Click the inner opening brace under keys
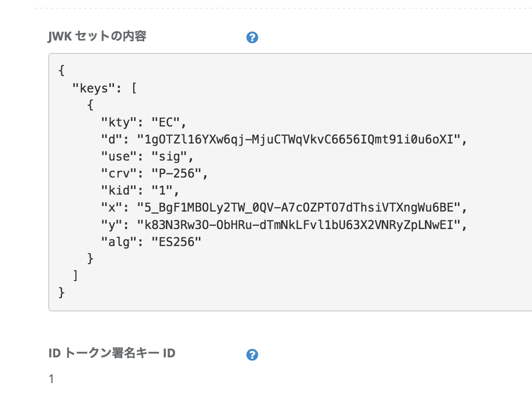The image size is (532, 402). point(90,105)
